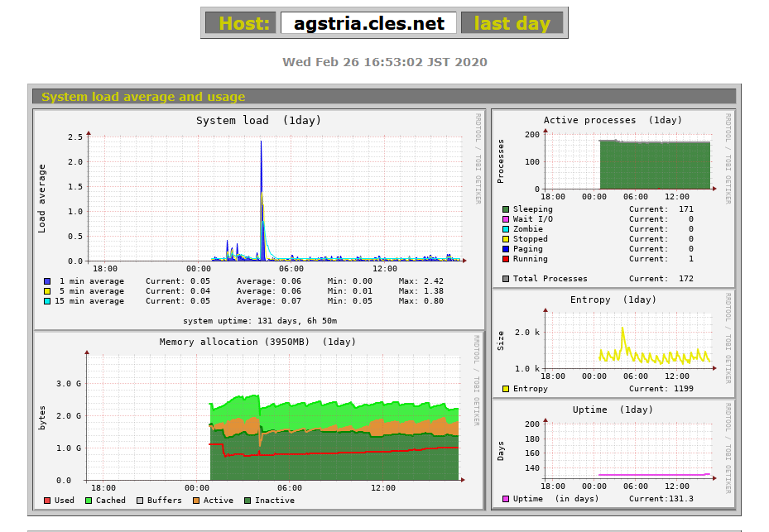Open the Entropy graph
The height and width of the screenshot is (532, 769).
coord(613,339)
